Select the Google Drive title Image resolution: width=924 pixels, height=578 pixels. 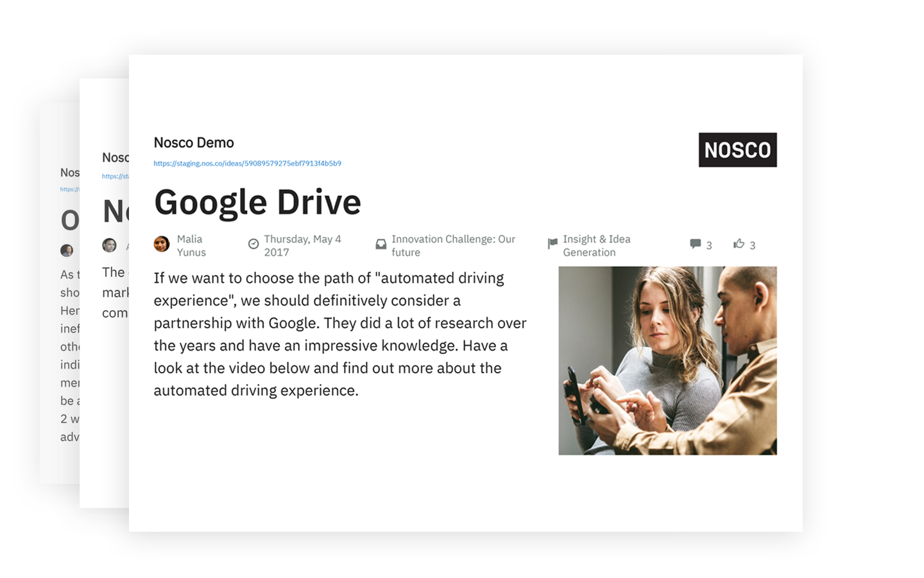(x=257, y=203)
